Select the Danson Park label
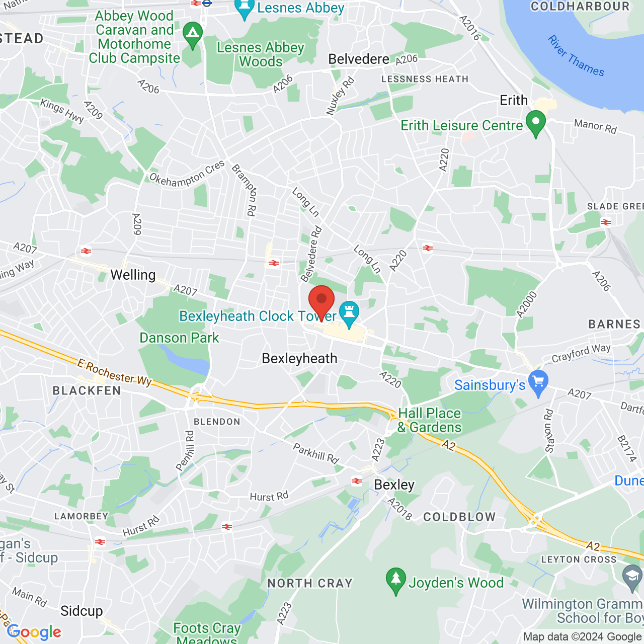The height and width of the screenshot is (644, 644). click(179, 338)
